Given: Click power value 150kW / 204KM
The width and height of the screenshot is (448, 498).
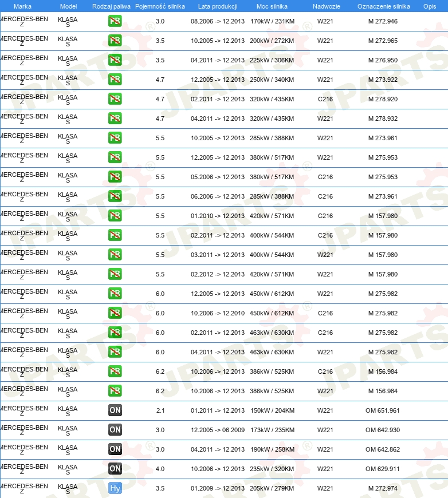Looking at the screenshot, I should point(272,410).
